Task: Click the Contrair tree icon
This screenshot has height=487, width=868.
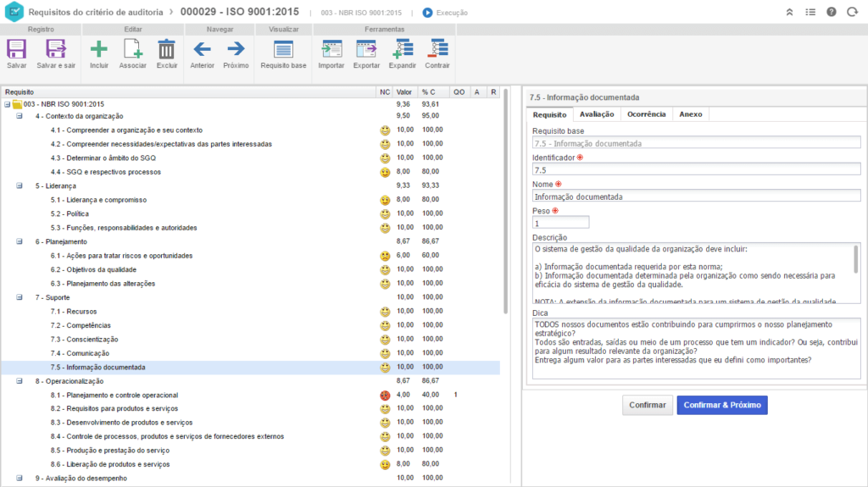Action: click(437, 49)
